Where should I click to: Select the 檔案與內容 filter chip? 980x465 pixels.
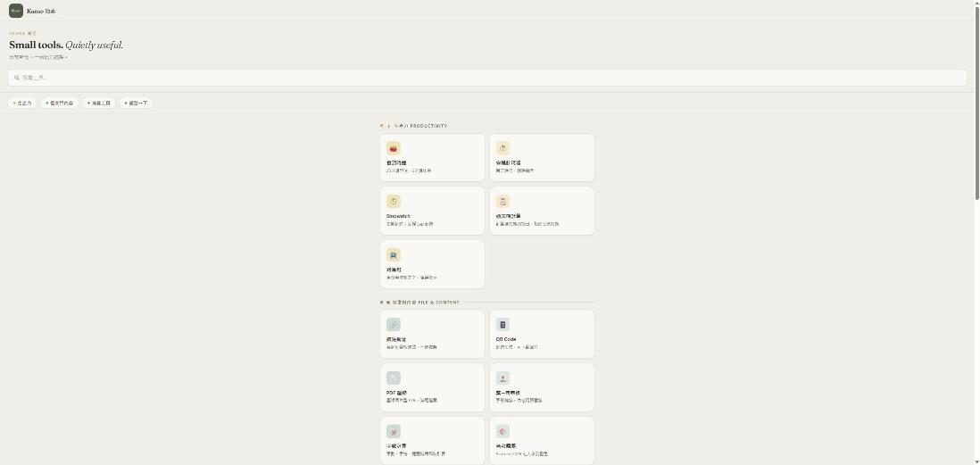[60, 104]
